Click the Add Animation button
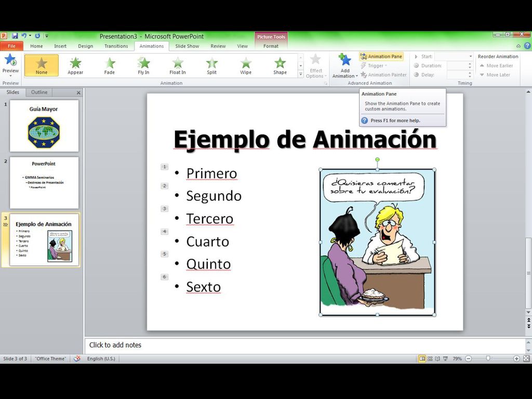 [x=345, y=66]
